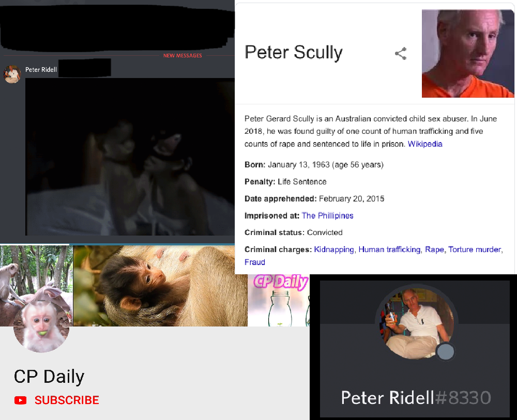Click the Fraud link under criminal charges

pos(255,262)
